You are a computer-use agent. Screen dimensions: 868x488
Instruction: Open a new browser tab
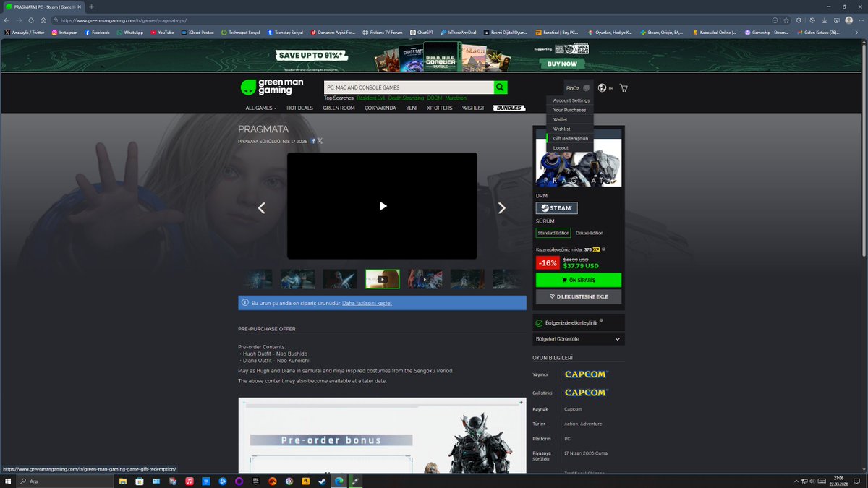click(x=91, y=7)
